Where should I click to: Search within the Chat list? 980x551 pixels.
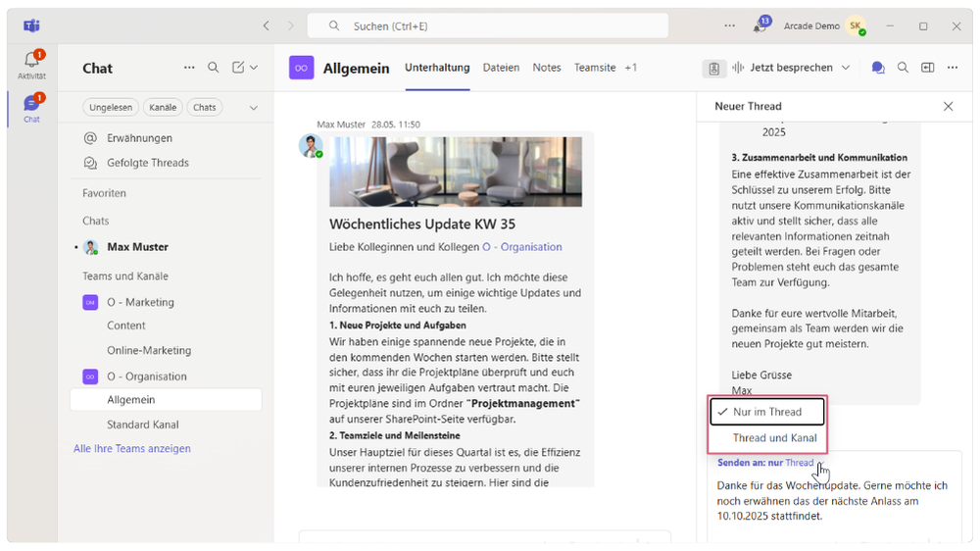[213, 67]
